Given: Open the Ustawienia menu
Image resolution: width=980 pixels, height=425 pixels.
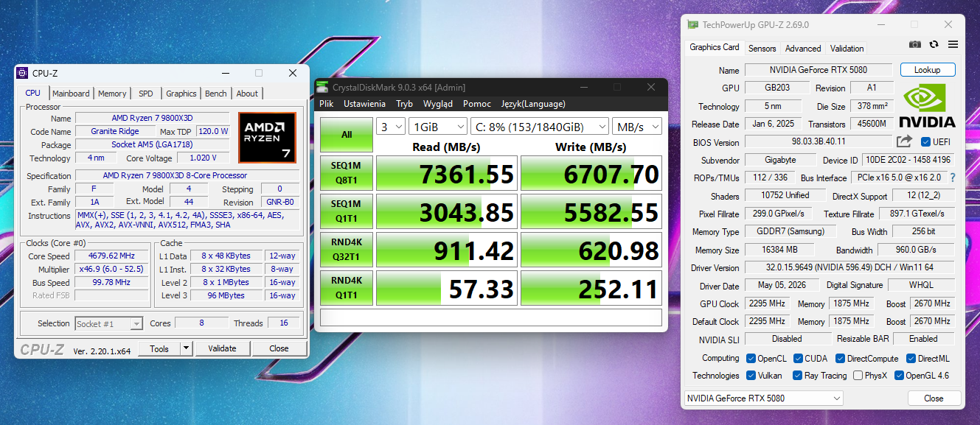Looking at the screenshot, I should (x=364, y=104).
